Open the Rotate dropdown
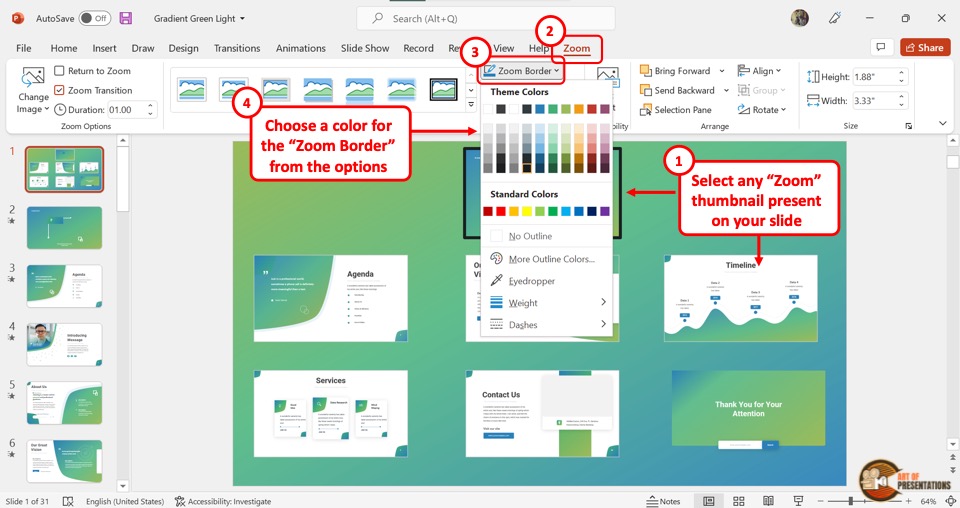This screenshot has height=508, width=960. (x=762, y=110)
